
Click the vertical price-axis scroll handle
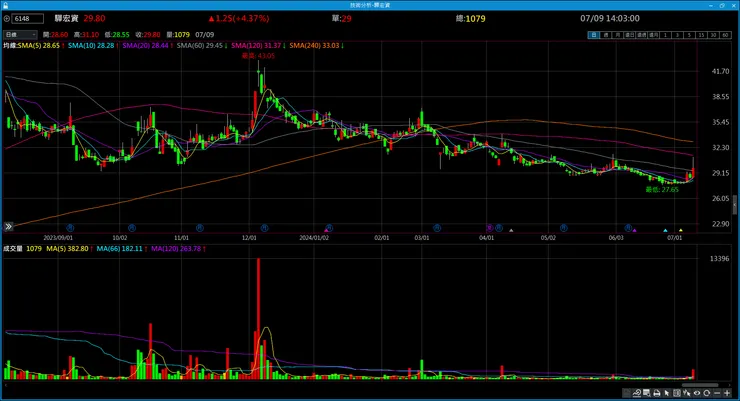(x=735, y=206)
